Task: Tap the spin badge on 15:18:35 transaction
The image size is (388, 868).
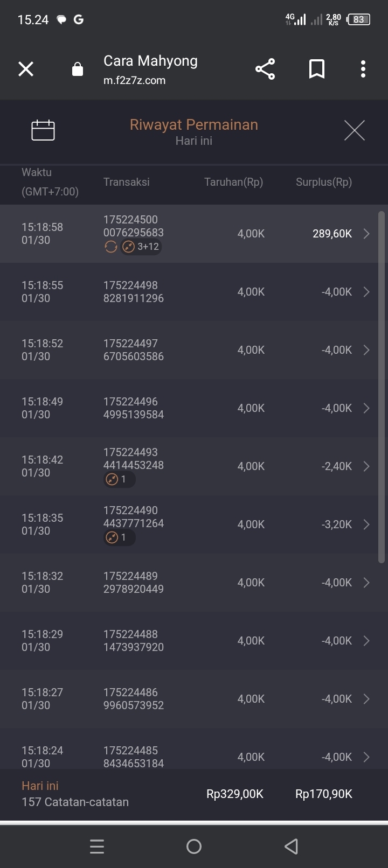Action: coord(119,537)
